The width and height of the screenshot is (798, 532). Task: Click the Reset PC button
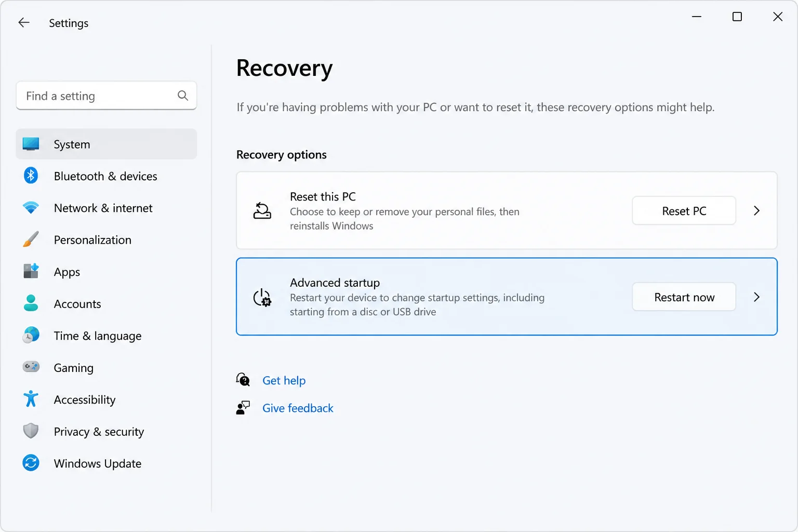pos(684,210)
